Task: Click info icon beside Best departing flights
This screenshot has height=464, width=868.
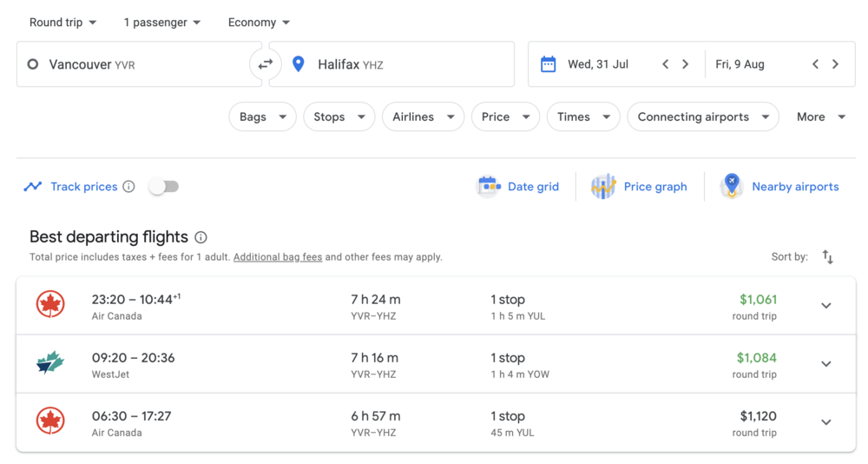Action: pos(201,237)
